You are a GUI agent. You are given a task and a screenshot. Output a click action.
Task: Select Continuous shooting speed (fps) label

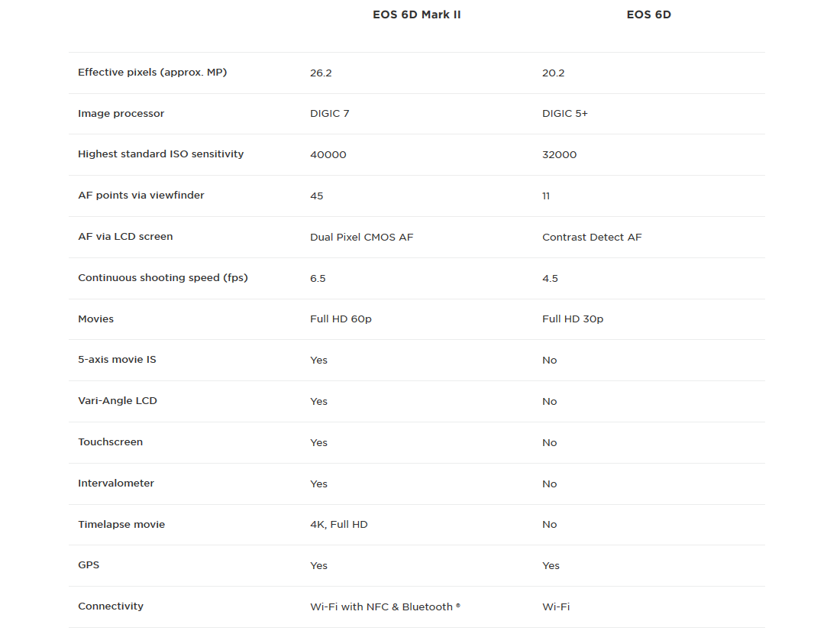coord(163,278)
